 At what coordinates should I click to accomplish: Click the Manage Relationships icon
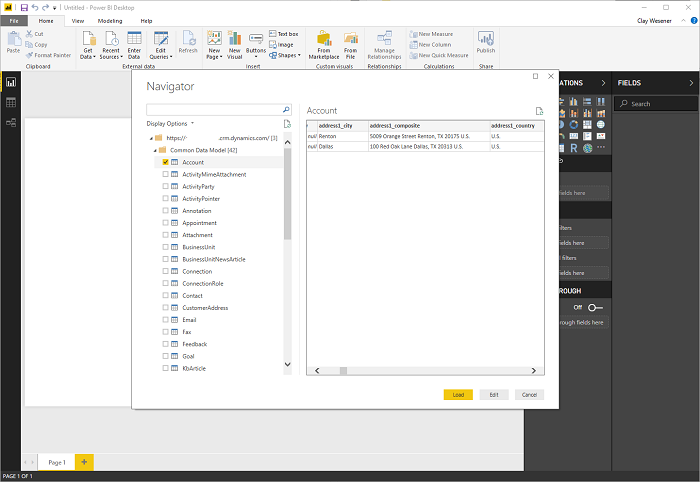click(x=383, y=41)
